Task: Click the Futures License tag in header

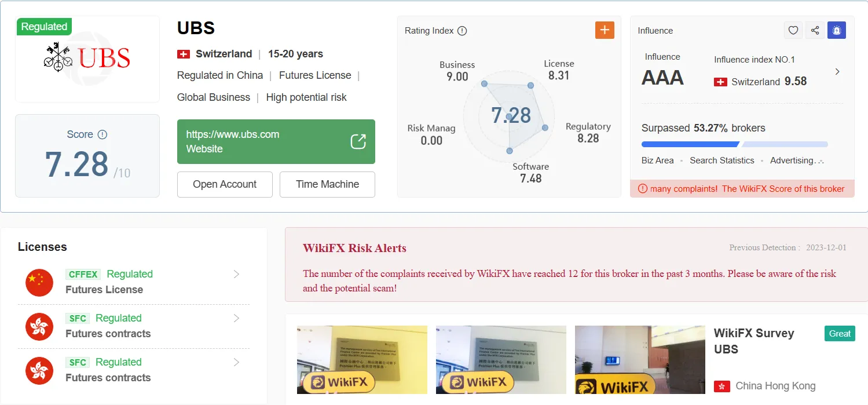Action: coord(315,75)
